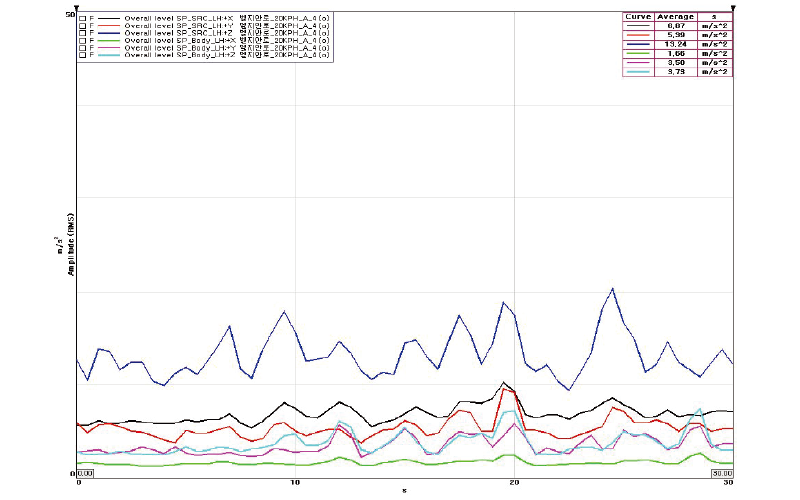Click the Average column header
Screen dimensions: 800x500
673,17
